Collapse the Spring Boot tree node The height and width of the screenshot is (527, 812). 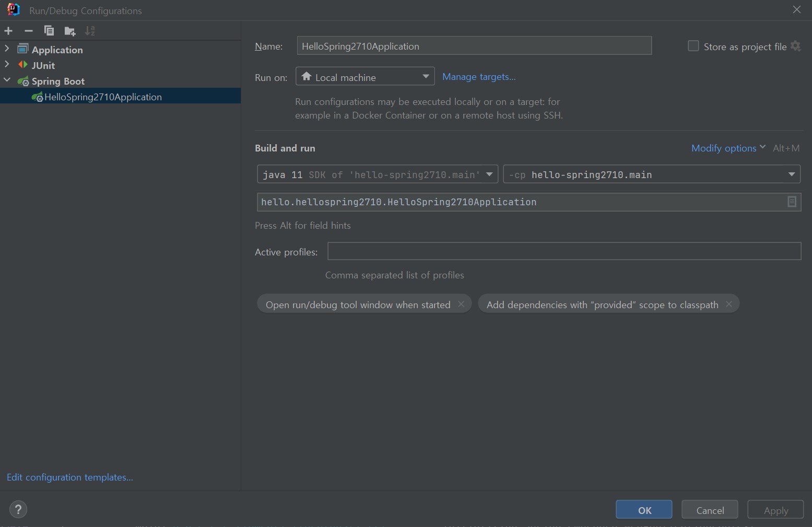point(7,80)
